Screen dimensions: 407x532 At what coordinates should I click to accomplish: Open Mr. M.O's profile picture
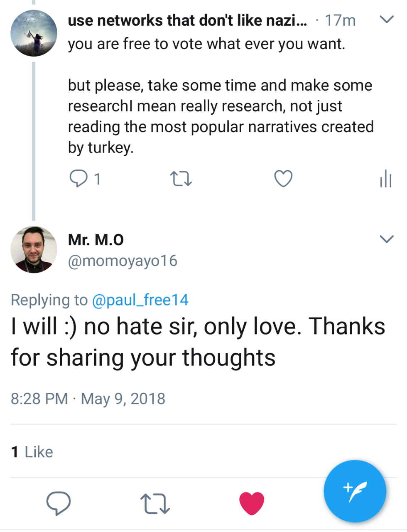(x=34, y=249)
